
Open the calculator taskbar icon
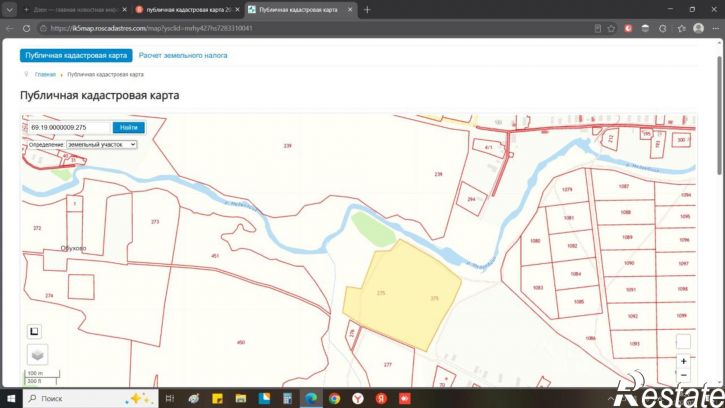pos(287,398)
